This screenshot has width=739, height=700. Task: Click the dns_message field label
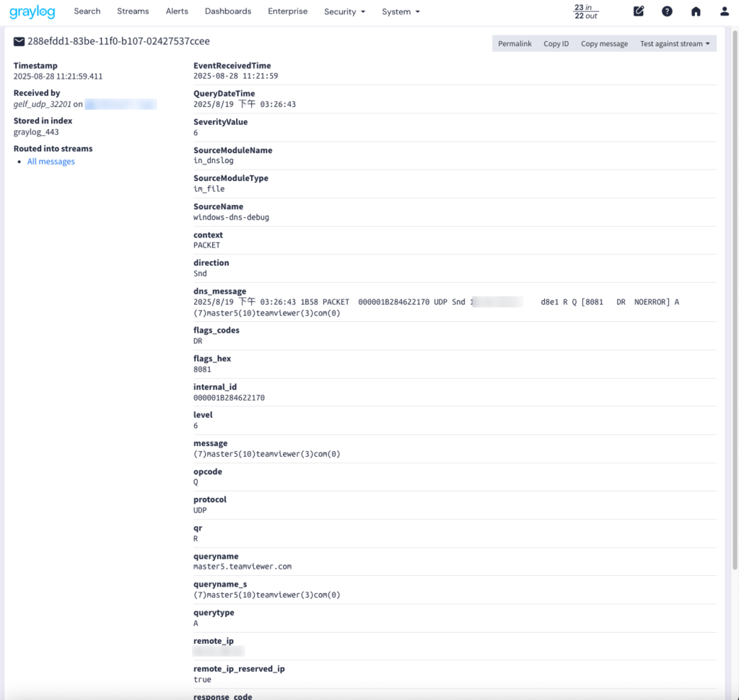coord(219,291)
